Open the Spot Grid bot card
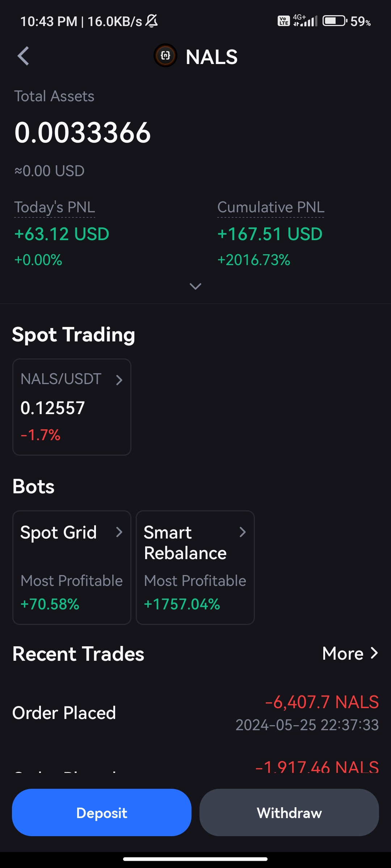 72,567
